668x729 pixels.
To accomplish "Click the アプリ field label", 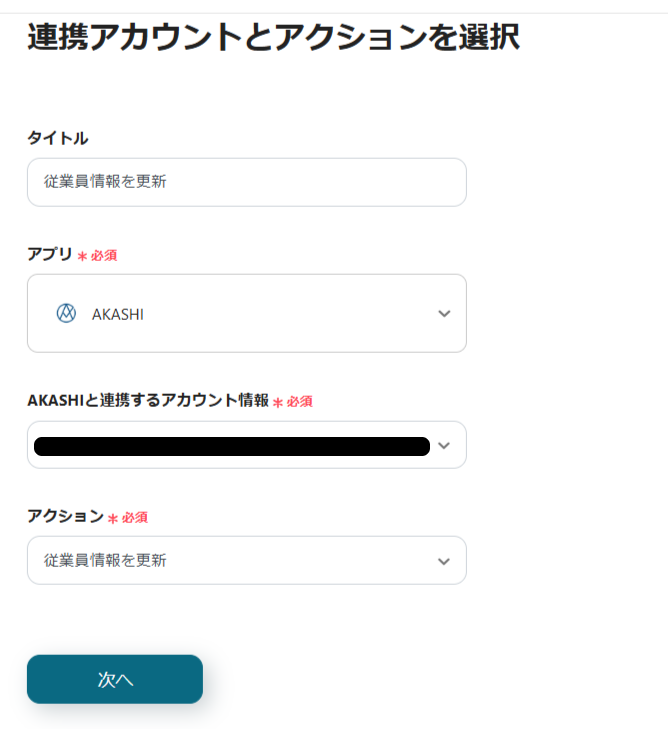I will 50,254.
